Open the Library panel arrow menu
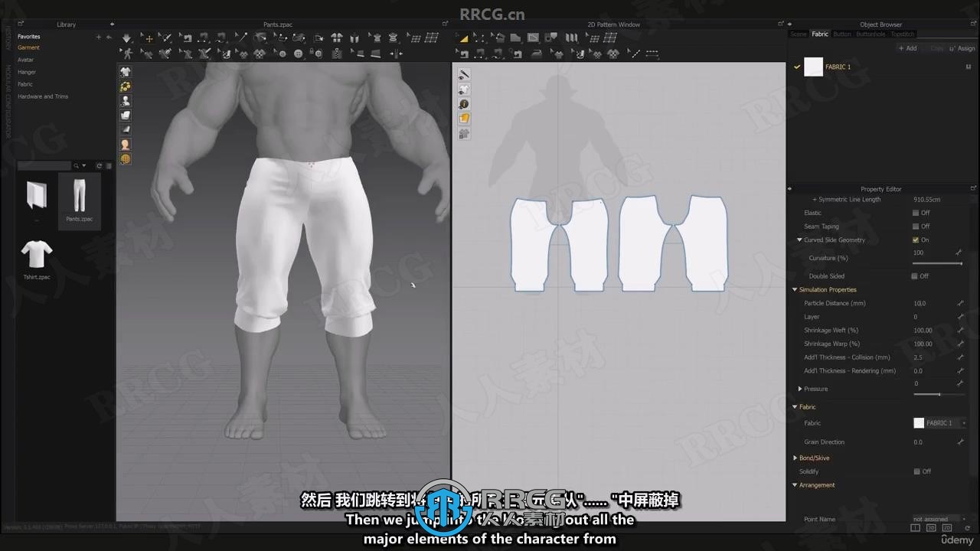 (112, 24)
